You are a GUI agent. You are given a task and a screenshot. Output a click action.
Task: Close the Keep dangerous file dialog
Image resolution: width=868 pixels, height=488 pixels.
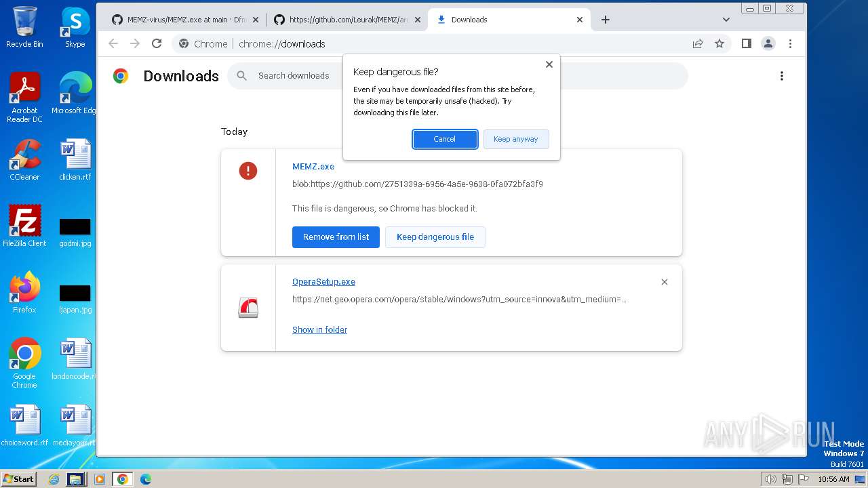549,64
